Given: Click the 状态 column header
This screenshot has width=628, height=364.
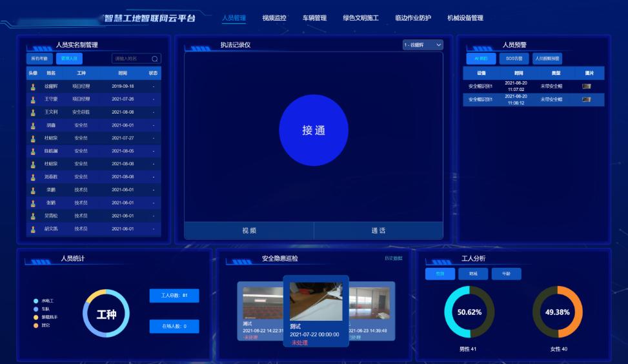Looking at the screenshot, I should (x=153, y=74).
